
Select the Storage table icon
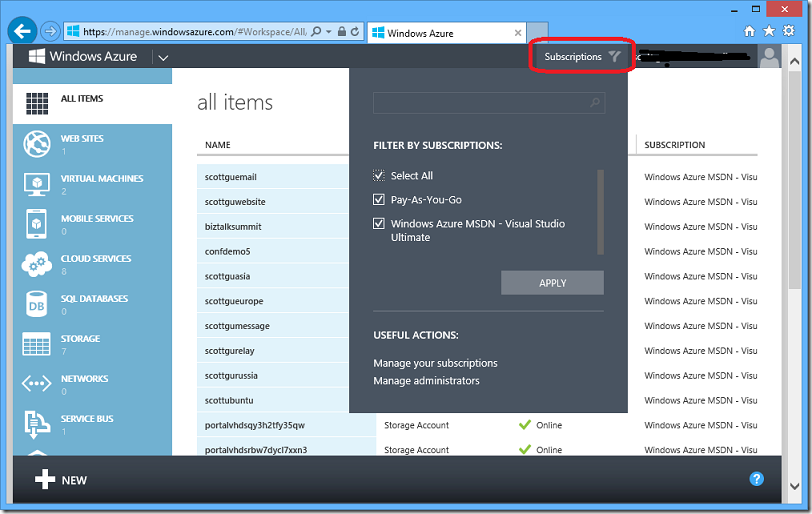pyautogui.click(x=37, y=344)
